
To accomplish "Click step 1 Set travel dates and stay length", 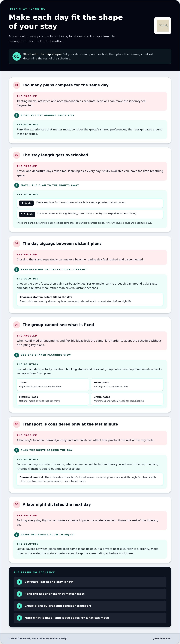I will click(x=90, y=582).
